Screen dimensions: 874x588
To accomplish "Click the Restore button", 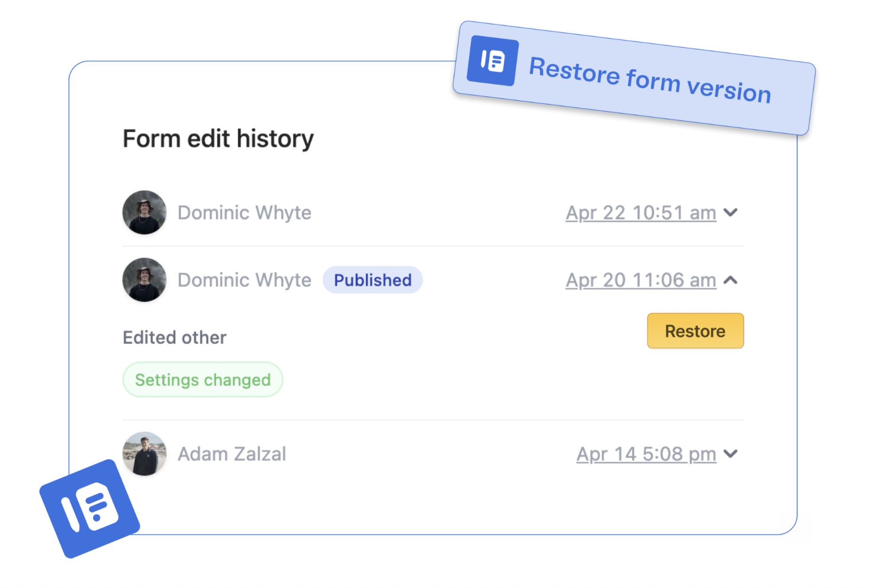I will (695, 331).
